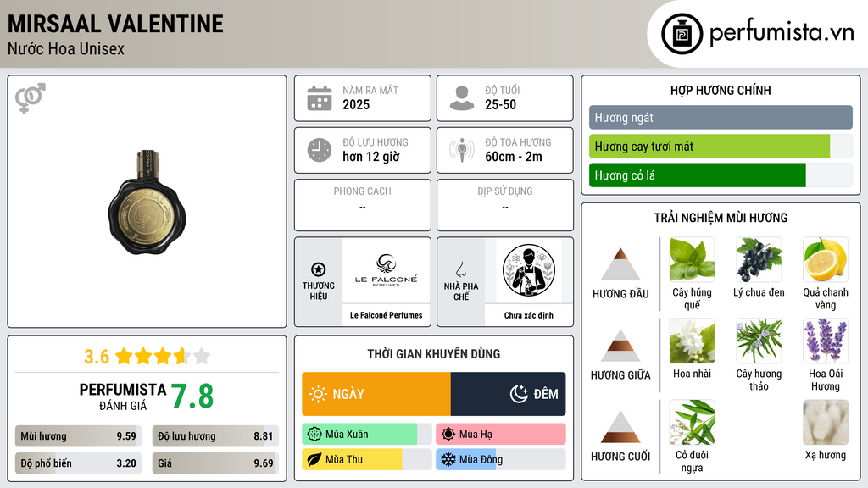Click the Lý chua đen note image
The height and width of the screenshot is (488, 868).
[x=759, y=259]
